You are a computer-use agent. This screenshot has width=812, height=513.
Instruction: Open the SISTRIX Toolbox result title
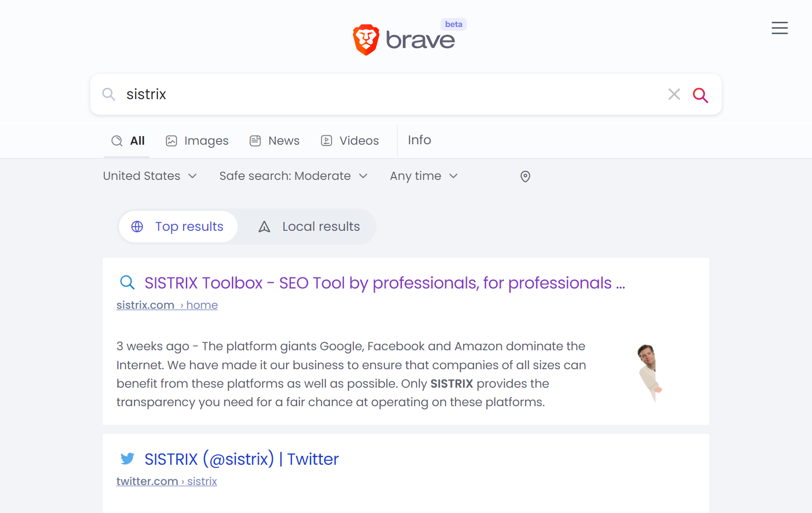coord(385,283)
